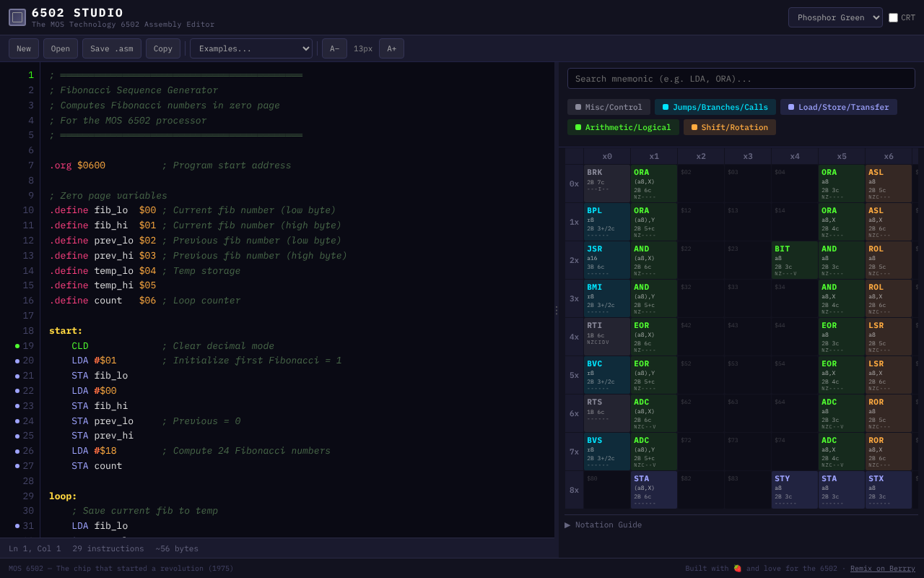Screen dimensions: 924x578
Task: Click the 'start:' label in the editor
Action: [66, 331]
